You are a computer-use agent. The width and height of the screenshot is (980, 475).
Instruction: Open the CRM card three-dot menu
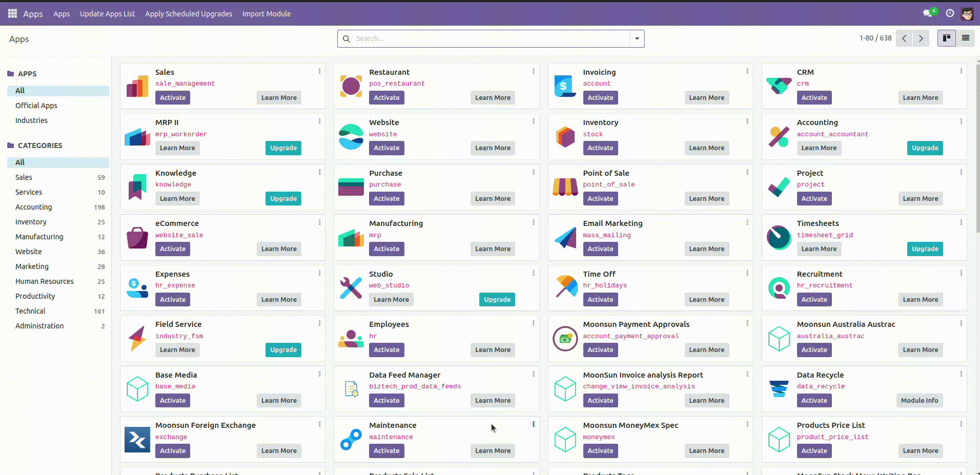(961, 71)
